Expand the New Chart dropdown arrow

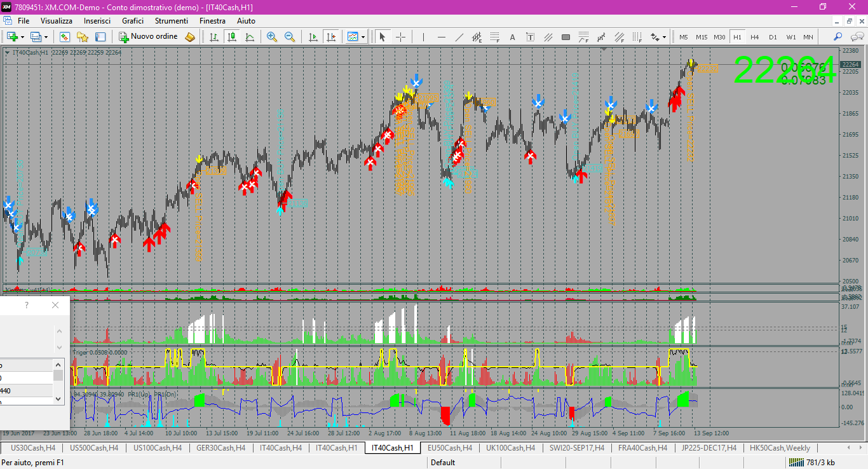click(x=22, y=37)
